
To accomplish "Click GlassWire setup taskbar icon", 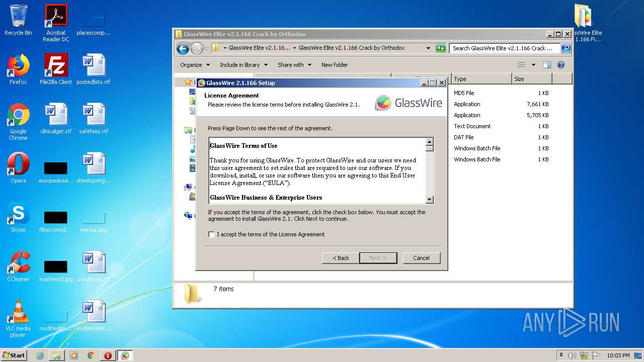I will click(x=125, y=355).
